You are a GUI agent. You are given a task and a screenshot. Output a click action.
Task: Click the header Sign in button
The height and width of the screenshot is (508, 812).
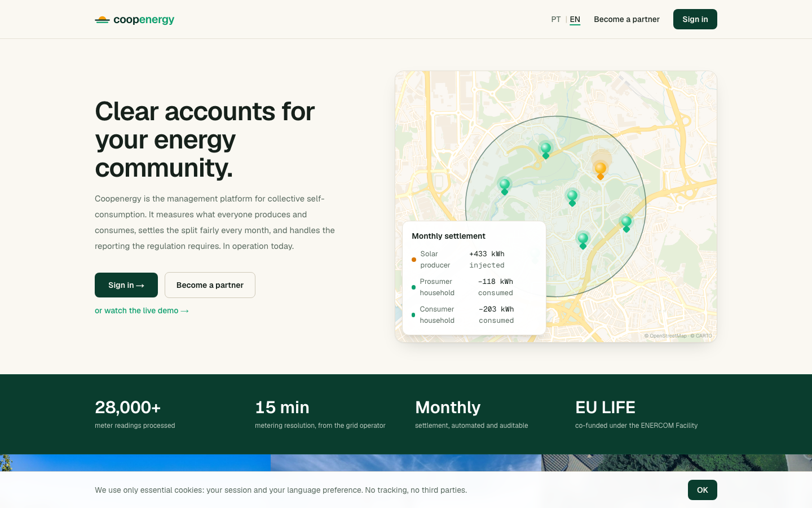click(695, 19)
